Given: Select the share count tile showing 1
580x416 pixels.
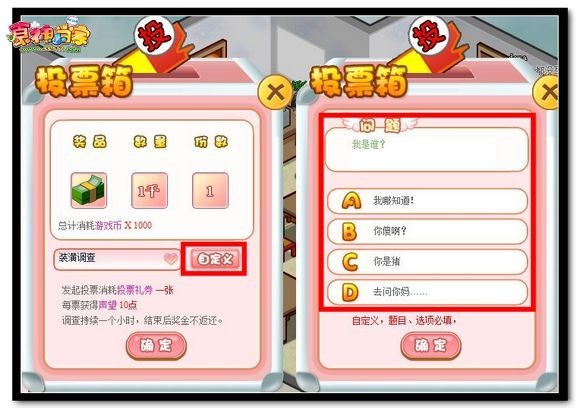Looking at the screenshot, I should click(210, 190).
